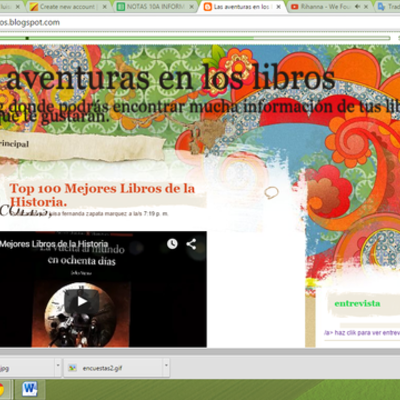400x400 pixels.
Task: Switch to the Translate tab at right edge
Action: (388, 7)
